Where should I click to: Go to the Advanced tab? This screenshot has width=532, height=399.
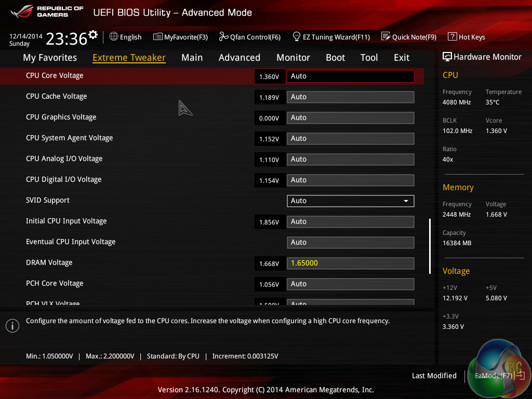tap(240, 58)
